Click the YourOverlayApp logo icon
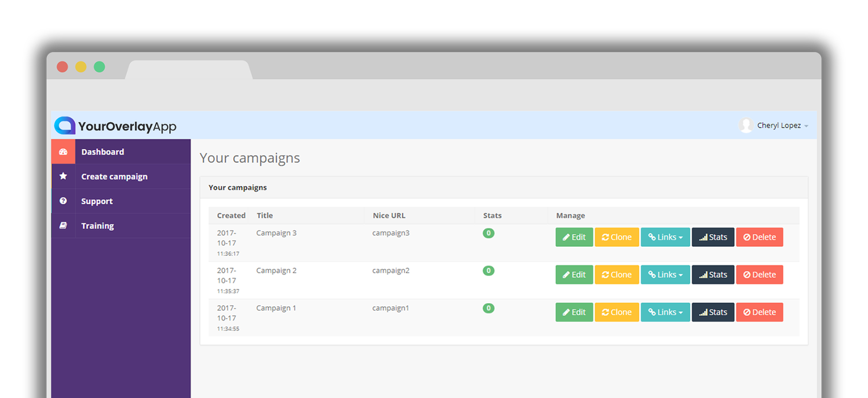868x398 pixels. pyautogui.click(x=65, y=126)
